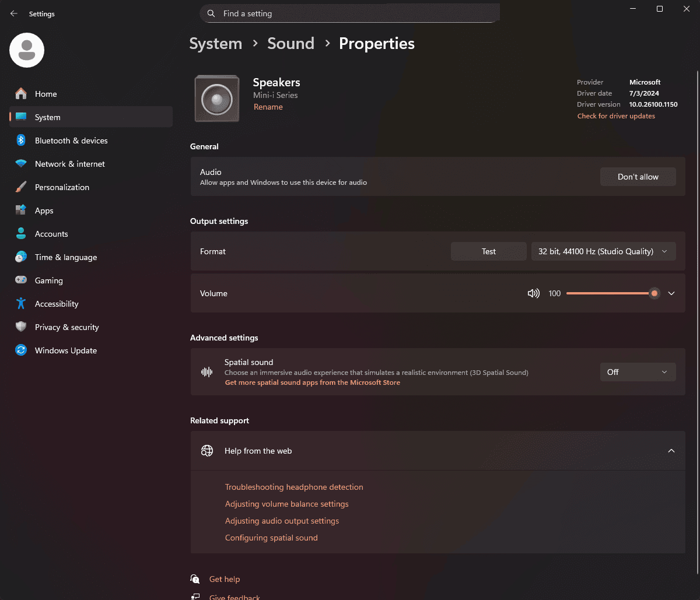This screenshot has height=600, width=700.
Task: Go to Network & internet page
Action: point(69,164)
